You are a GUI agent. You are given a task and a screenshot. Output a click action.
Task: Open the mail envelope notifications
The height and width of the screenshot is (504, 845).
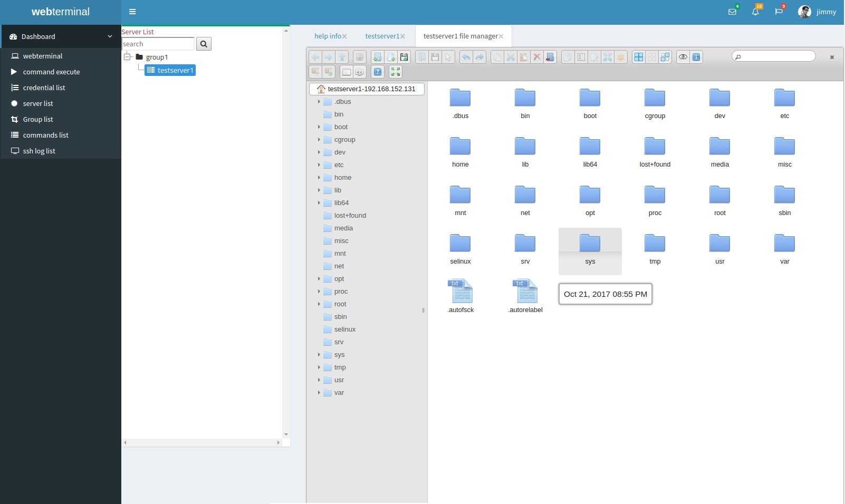pyautogui.click(x=732, y=12)
